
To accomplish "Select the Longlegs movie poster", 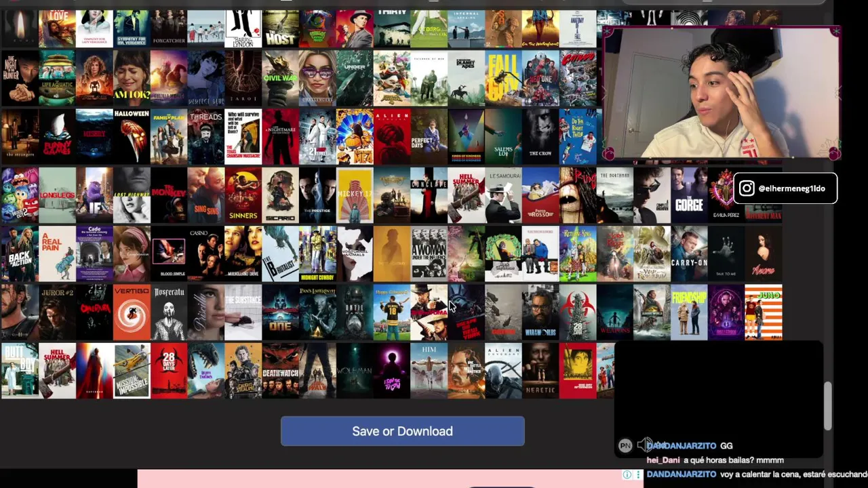I will [x=57, y=195].
